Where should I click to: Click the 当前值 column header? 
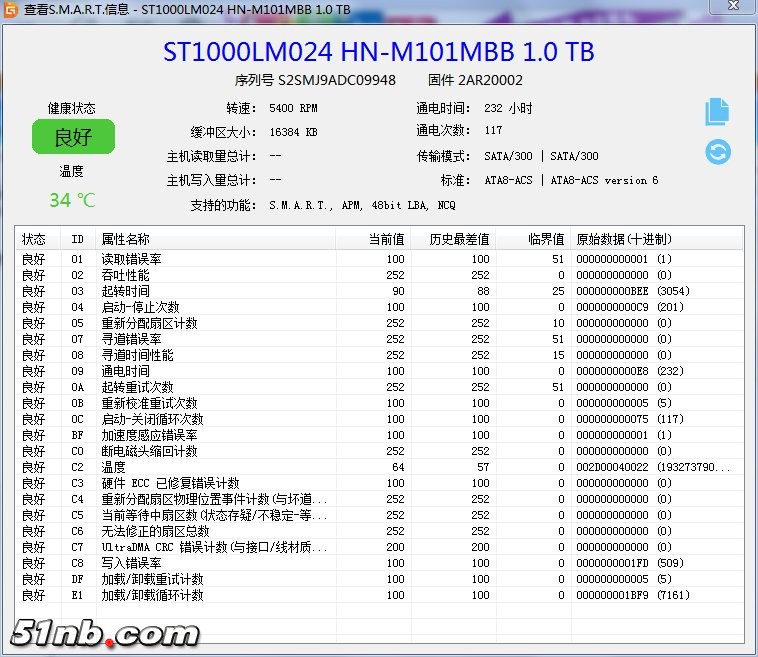386,239
